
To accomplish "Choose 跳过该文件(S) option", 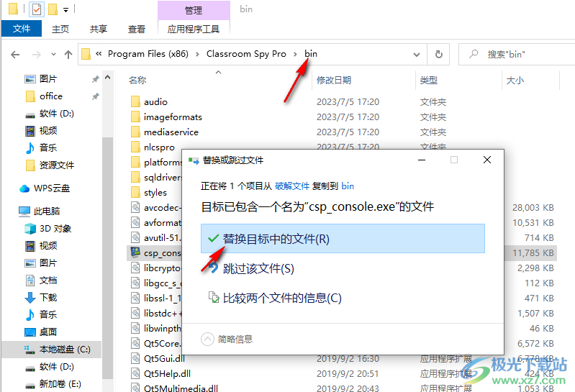I will tap(258, 268).
